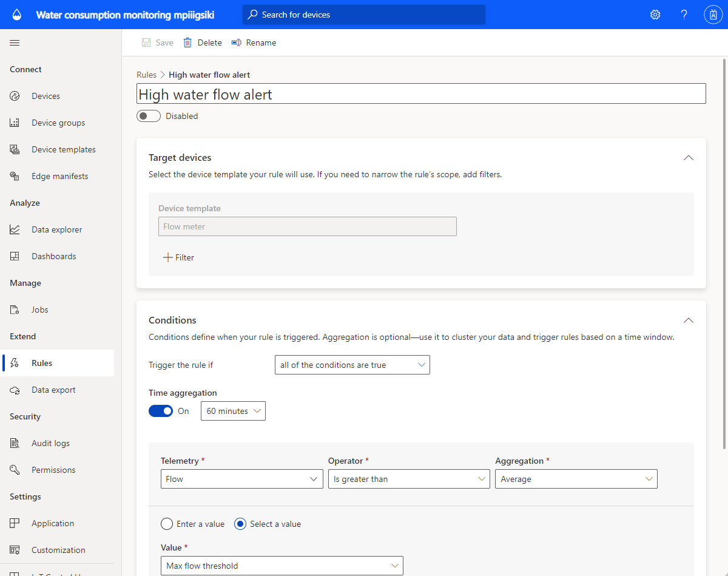Screen dimensions: 728x576
Task: Open Device templates page
Action: [64, 149]
